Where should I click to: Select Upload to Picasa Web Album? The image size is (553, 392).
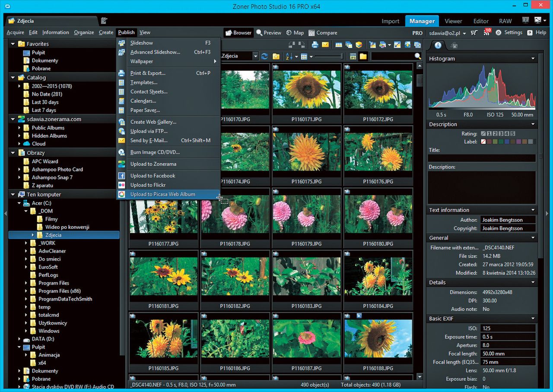(168, 194)
